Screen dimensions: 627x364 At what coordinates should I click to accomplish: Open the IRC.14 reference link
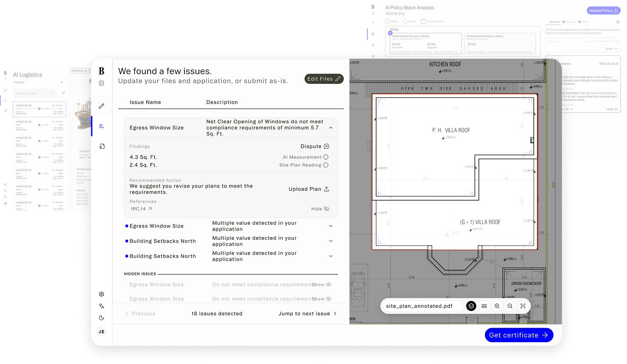click(142, 209)
